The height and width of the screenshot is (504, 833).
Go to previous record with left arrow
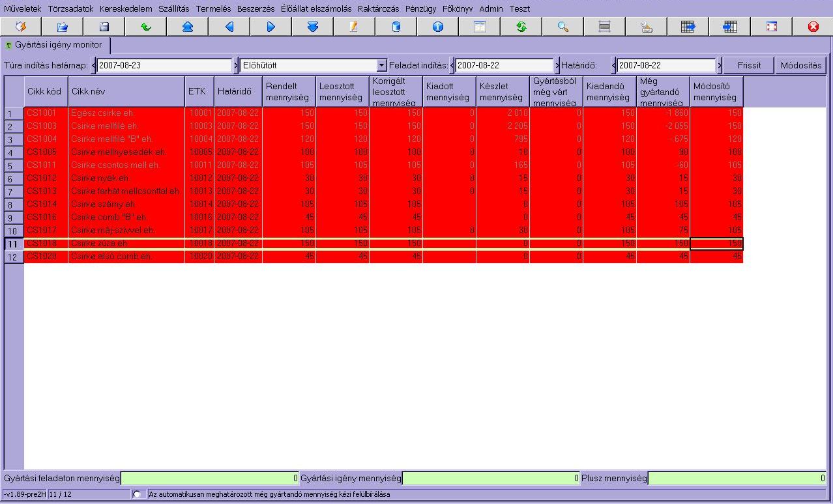pyautogui.click(x=229, y=27)
